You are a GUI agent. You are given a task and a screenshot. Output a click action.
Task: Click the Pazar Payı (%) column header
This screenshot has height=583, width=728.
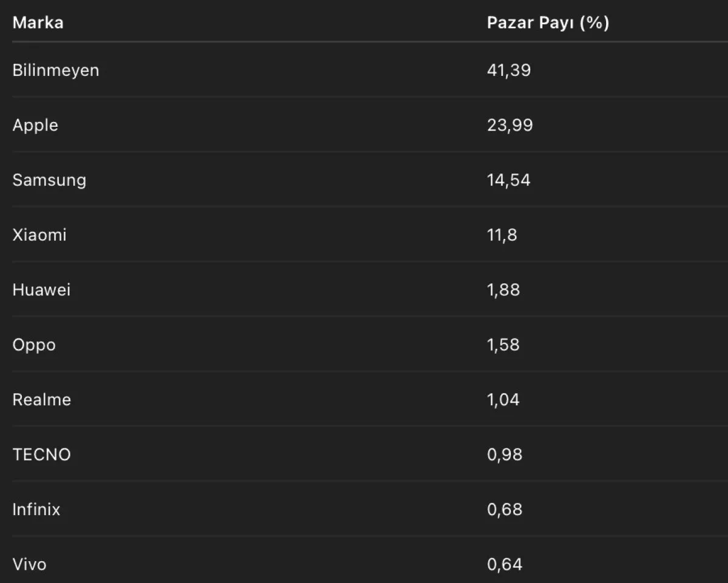pyautogui.click(x=548, y=23)
